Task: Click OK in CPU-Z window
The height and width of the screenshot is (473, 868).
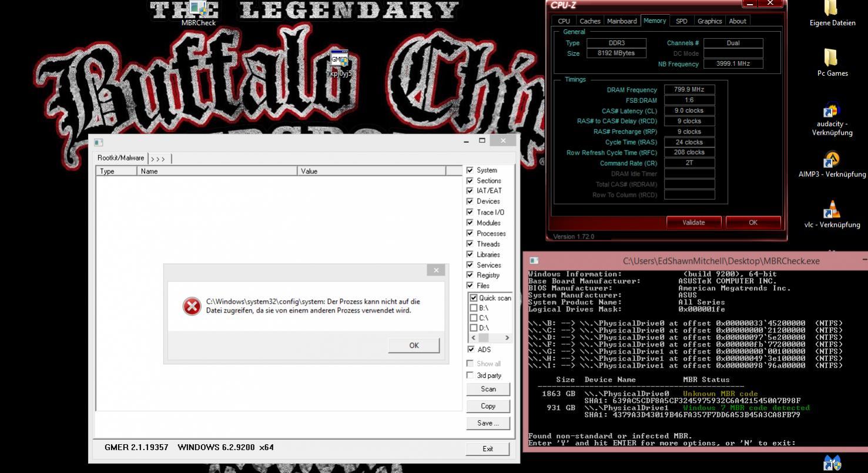Action: point(753,223)
